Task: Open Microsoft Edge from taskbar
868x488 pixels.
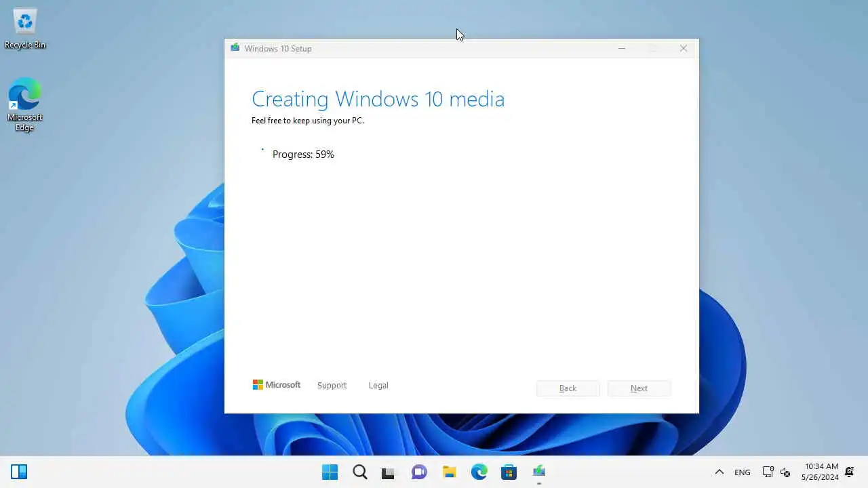Action: click(x=479, y=472)
